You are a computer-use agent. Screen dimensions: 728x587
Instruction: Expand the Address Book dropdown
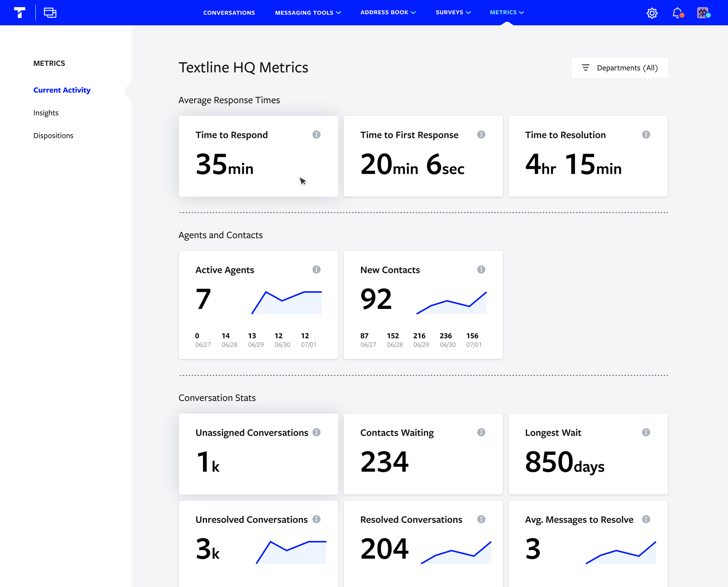pyautogui.click(x=388, y=13)
